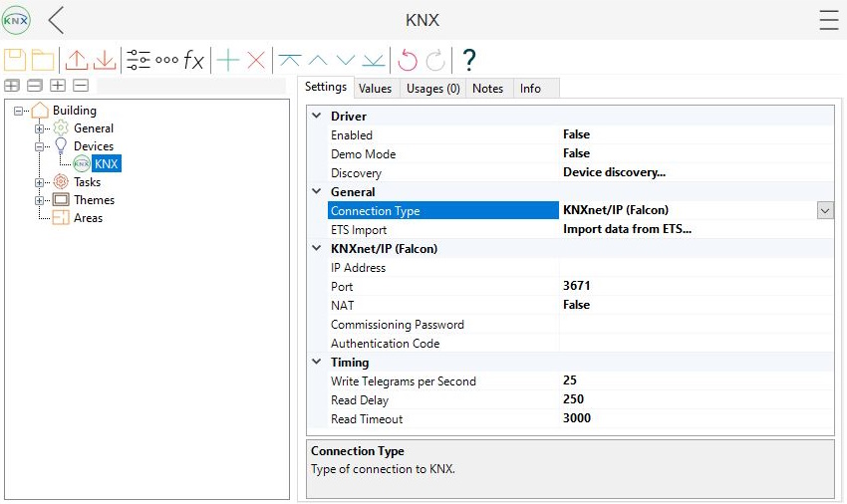The height and width of the screenshot is (504, 847).
Task: Move item up one position icon
Action: (318, 60)
